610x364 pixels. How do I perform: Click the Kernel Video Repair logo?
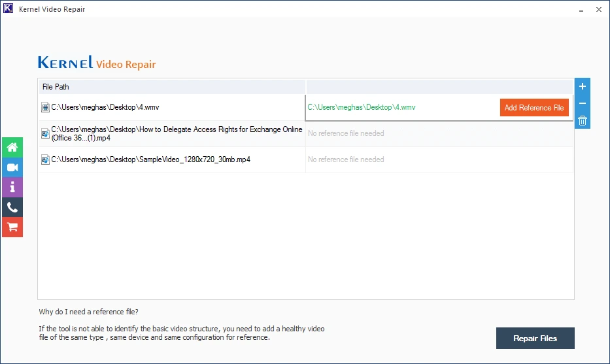pyautogui.click(x=97, y=63)
